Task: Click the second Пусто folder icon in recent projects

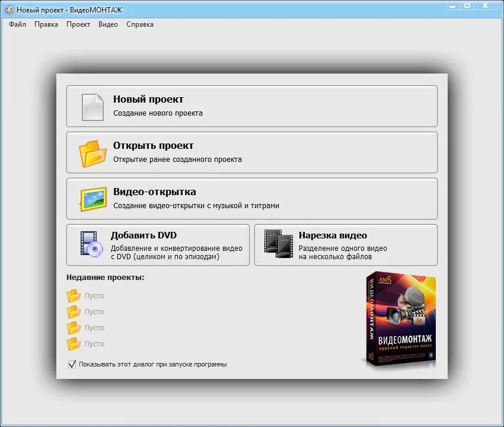Action: [x=74, y=312]
